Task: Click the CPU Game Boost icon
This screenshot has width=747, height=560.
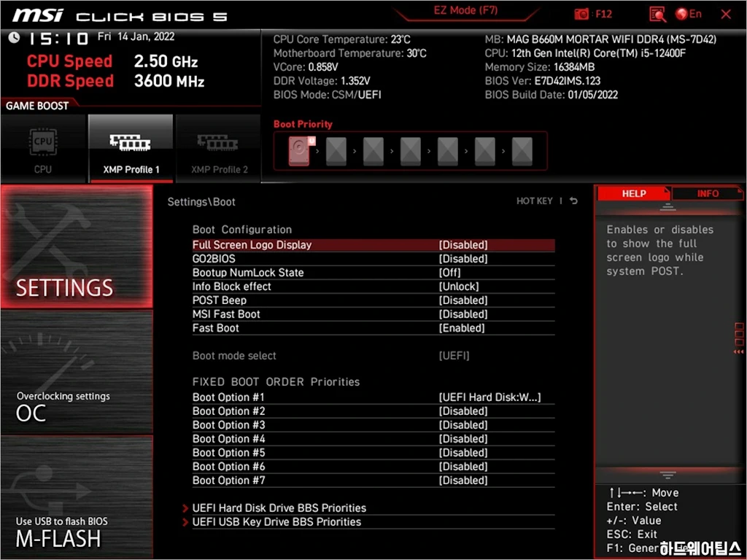Action: tap(43, 141)
